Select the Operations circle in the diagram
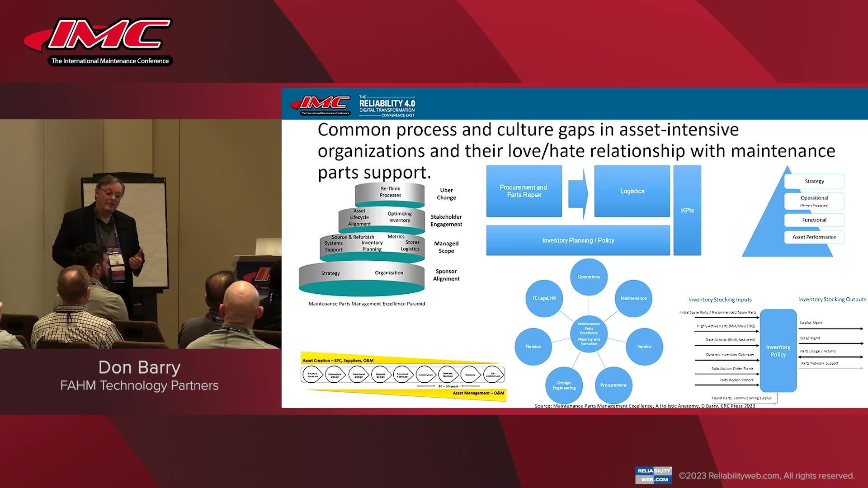This screenshot has height=488, width=868. click(x=588, y=277)
